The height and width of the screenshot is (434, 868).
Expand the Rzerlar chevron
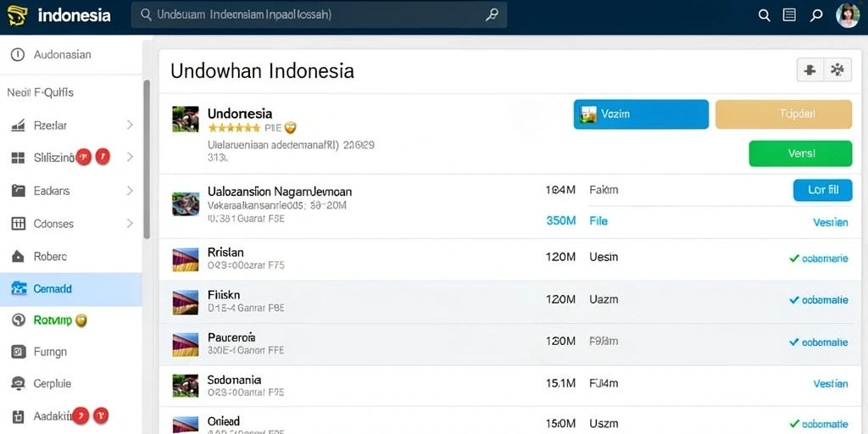130,125
